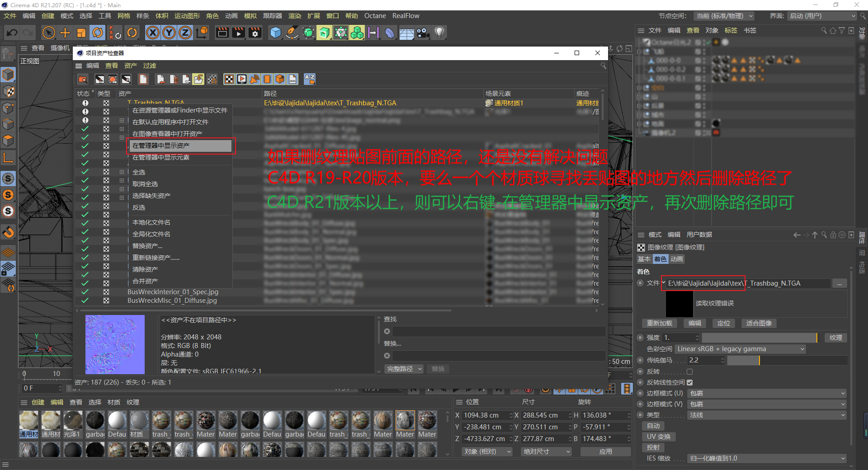Screen dimensions: 868x470
Task: Click the Render View clapperboard icon
Action: pyautogui.click(x=222, y=33)
